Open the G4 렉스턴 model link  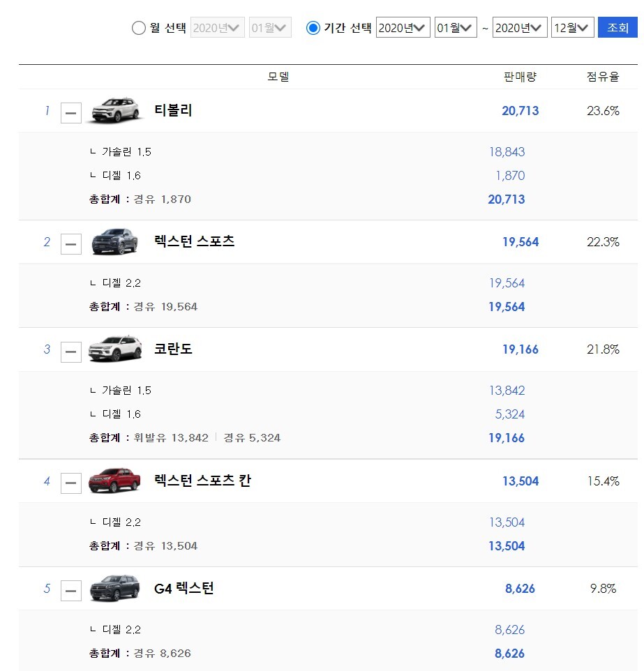[184, 589]
